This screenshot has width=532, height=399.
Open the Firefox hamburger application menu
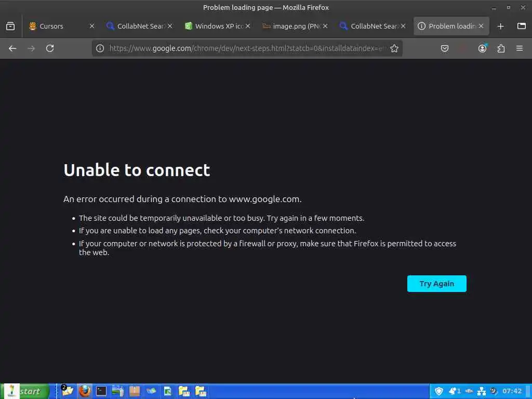[x=520, y=48]
